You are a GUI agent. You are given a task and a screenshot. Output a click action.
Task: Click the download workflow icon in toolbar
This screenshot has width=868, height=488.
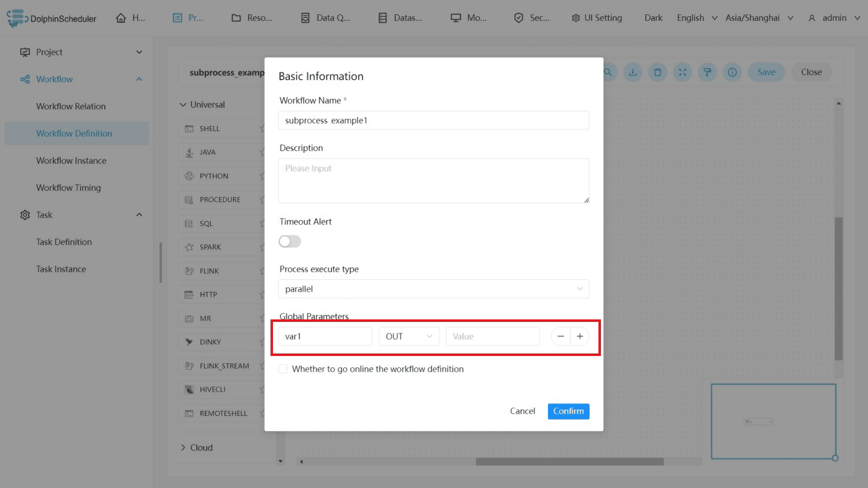[633, 72]
